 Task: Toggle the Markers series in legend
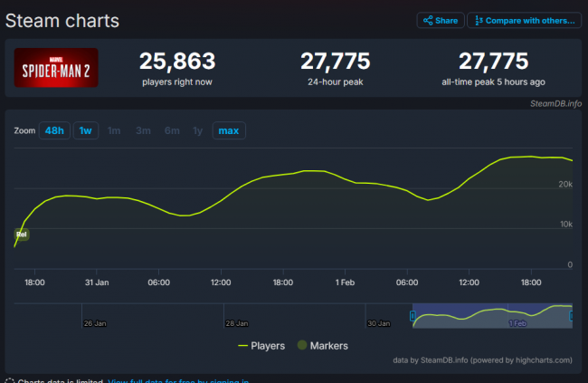click(322, 345)
